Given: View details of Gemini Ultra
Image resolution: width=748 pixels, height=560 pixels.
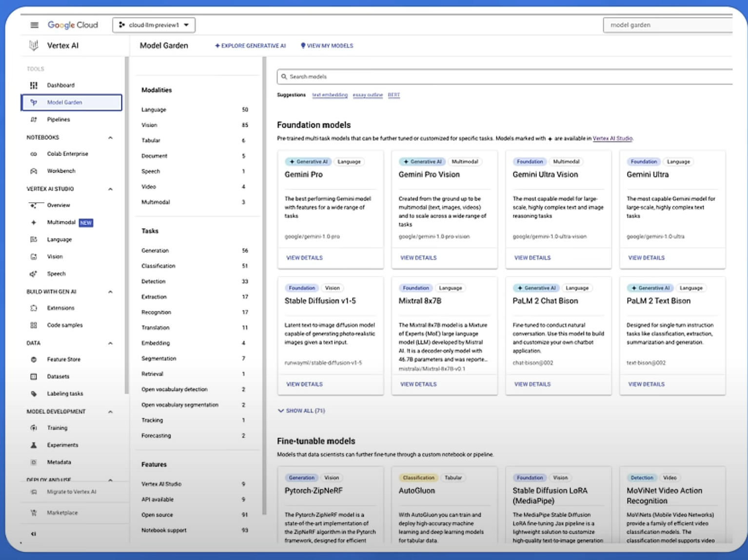Looking at the screenshot, I should tap(647, 258).
